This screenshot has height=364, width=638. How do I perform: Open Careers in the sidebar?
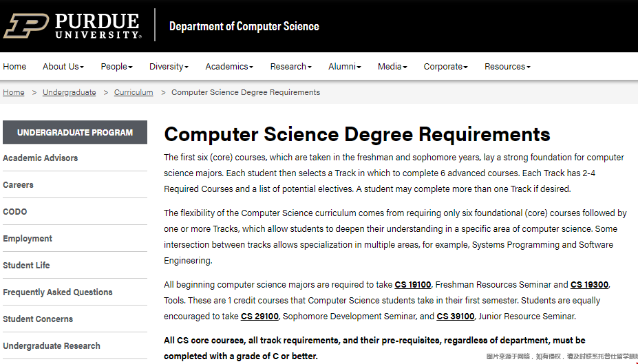coord(18,184)
